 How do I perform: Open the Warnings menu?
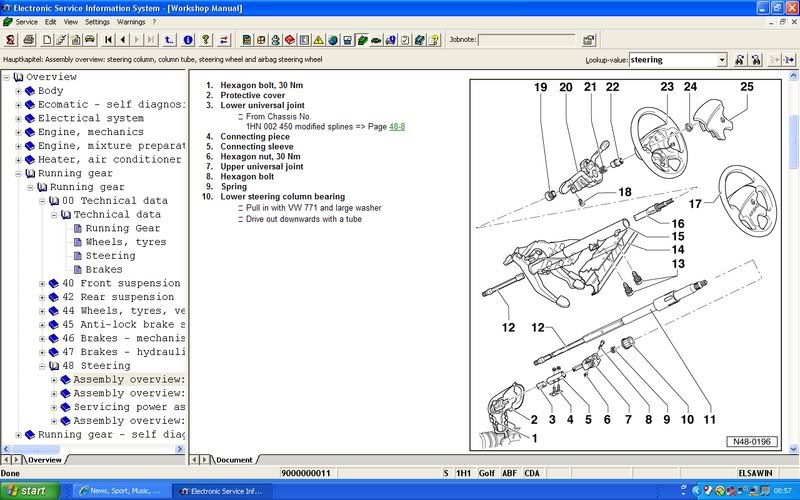point(131,22)
